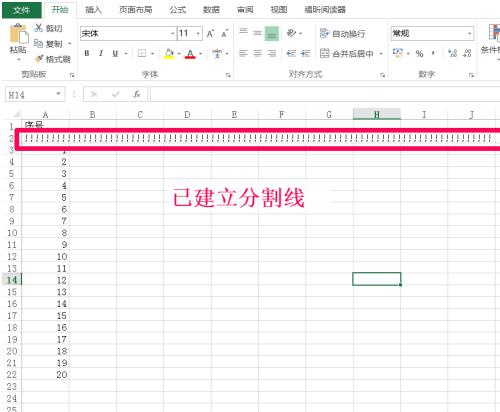Open Name Box dropdown arrow
The height and width of the screenshot is (412, 500).
[x=59, y=94]
